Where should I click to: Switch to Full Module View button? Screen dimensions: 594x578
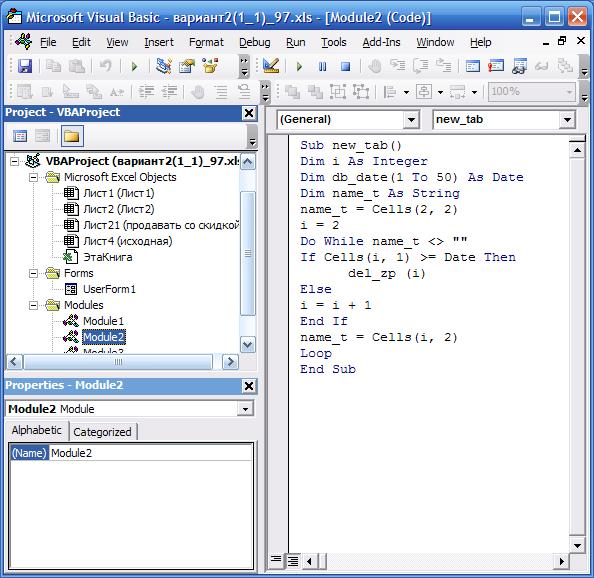pyautogui.click(x=293, y=561)
